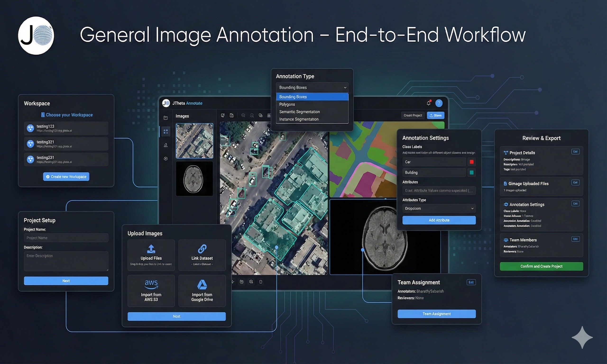This screenshot has width=607, height=364.
Task: Click the AWS S3 import icon
Action: [151, 285]
